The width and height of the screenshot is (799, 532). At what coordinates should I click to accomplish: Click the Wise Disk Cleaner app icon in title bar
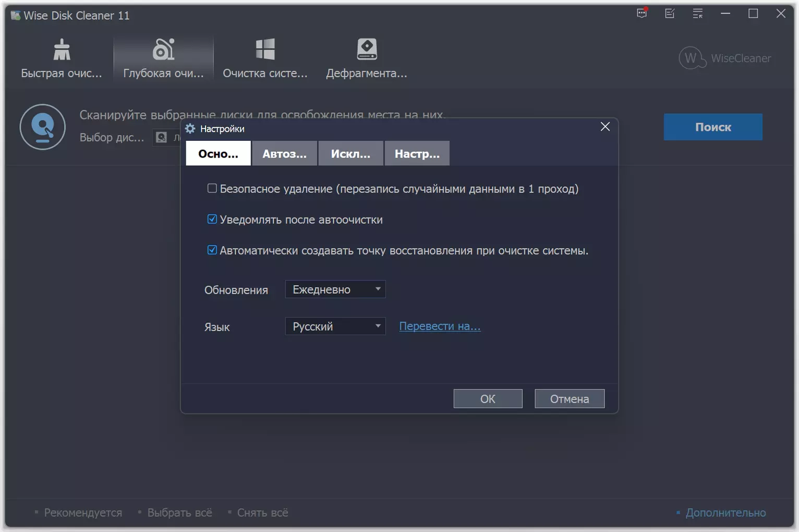point(16,15)
